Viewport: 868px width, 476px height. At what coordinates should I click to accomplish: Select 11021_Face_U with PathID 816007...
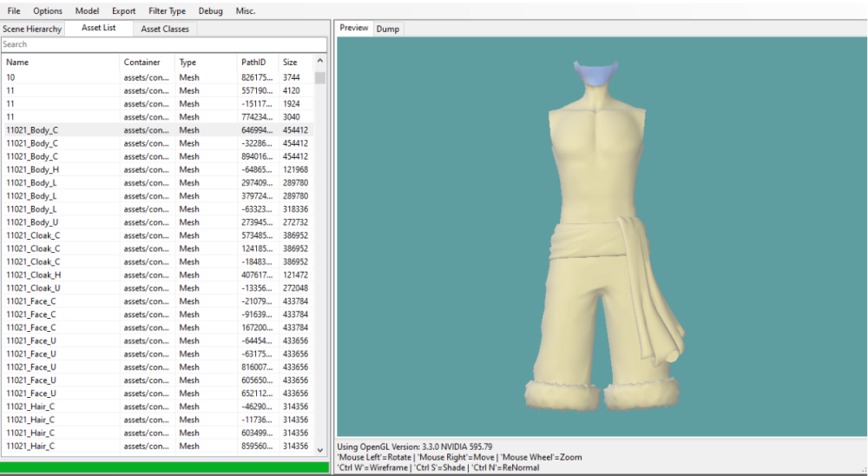pos(157,367)
